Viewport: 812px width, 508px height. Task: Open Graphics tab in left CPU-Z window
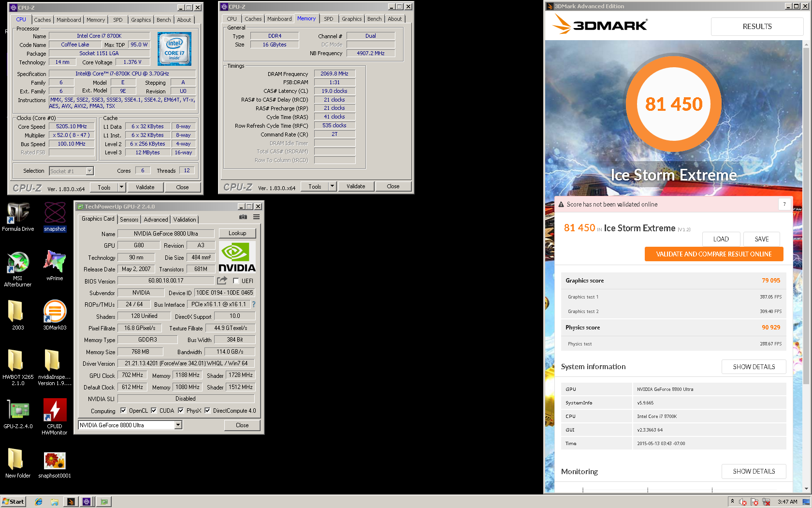(x=141, y=20)
